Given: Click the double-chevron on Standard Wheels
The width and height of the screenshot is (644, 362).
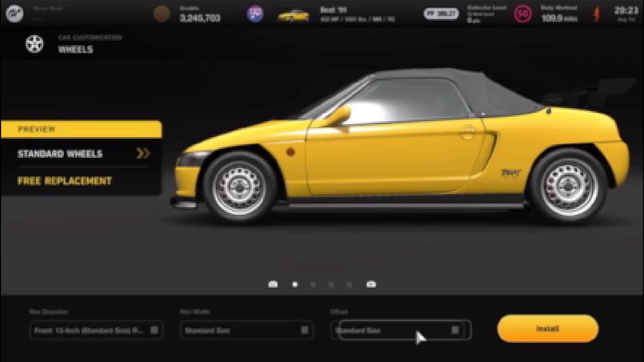Looking at the screenshot, I should (x=143, y=153).
